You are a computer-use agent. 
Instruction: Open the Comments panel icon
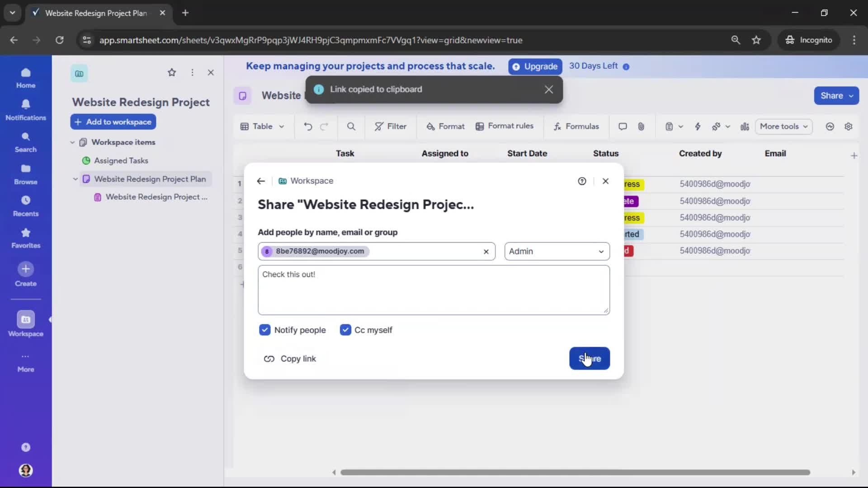622,127
